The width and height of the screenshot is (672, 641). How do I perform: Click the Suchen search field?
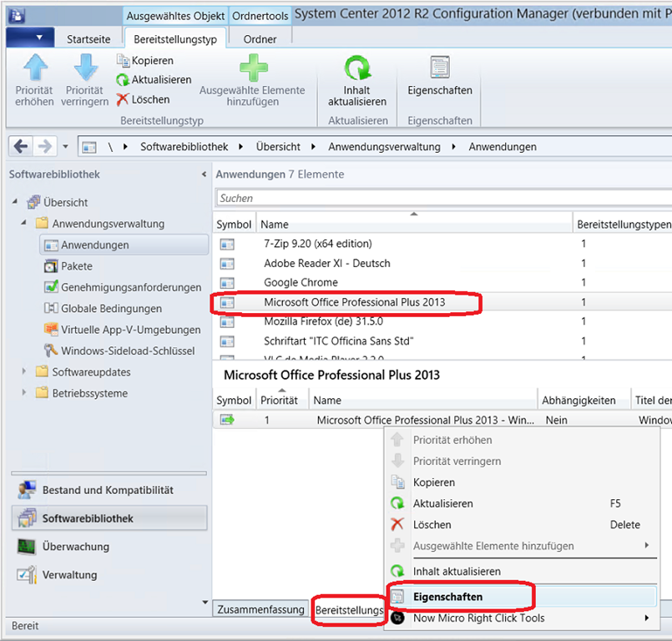tap(443, 199)
